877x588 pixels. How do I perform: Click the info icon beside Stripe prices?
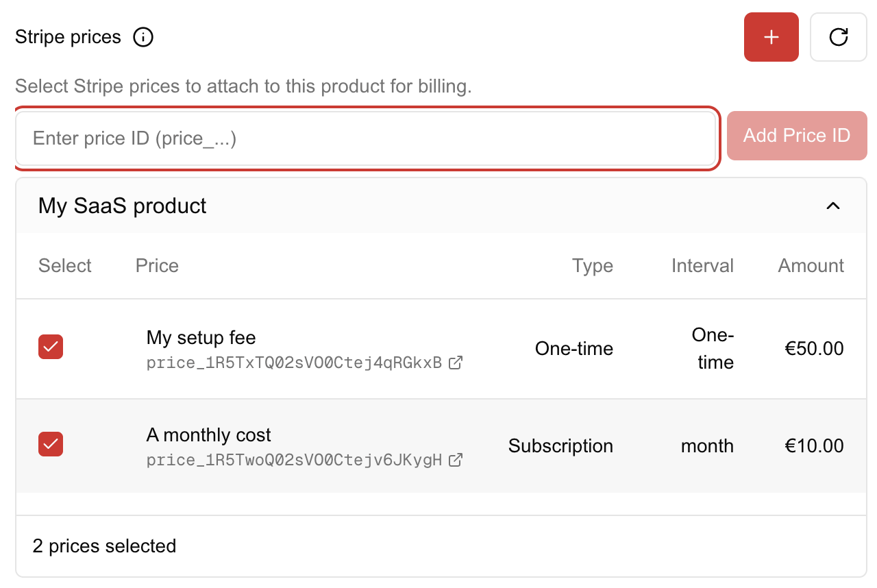[143, 37]
